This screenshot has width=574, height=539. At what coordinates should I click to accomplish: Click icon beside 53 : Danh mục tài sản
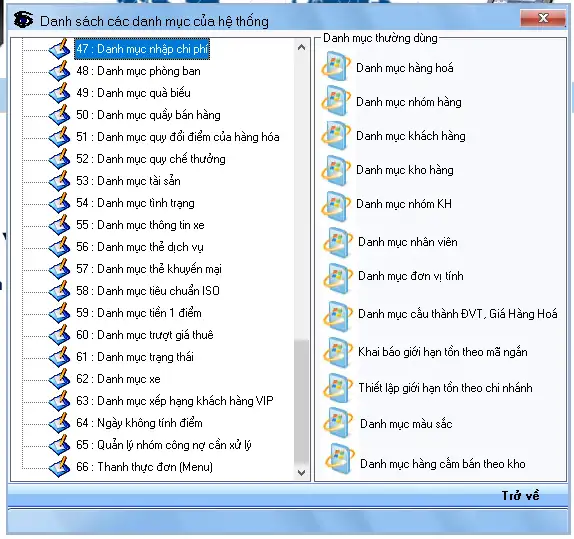(x=60, y=181)
